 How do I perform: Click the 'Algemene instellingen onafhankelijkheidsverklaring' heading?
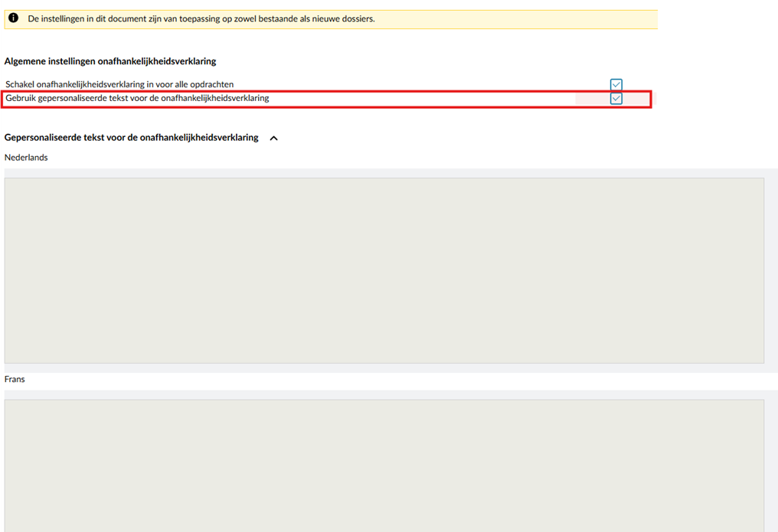[110, 61]
